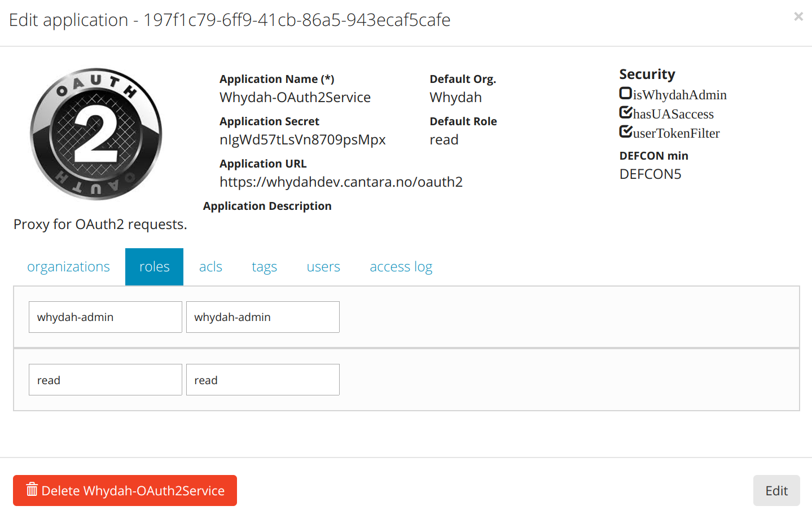Select the Application Secret value nlgWd57tLsVn8709psMpx
The height and width of the screenshot is (519, 812).
(x=302, y=139)
